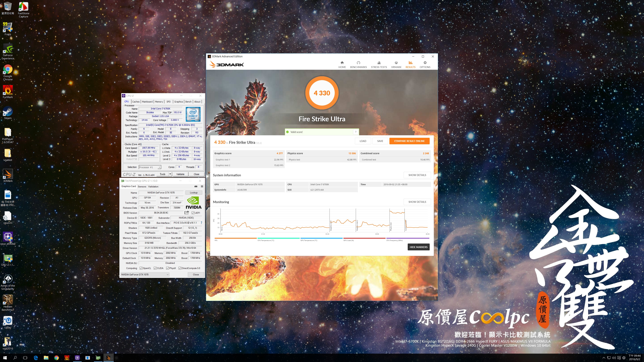Switch to the Sensors tab in GPU-Z
The height and width of the screenshot is (362, 644).
pos(142,186)
